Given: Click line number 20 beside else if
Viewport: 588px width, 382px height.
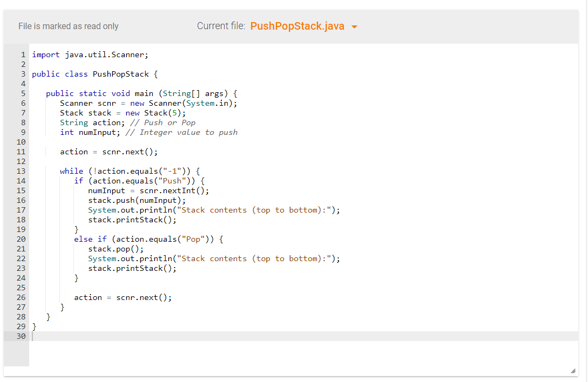Looking at the screenshot, I should 21,239.
